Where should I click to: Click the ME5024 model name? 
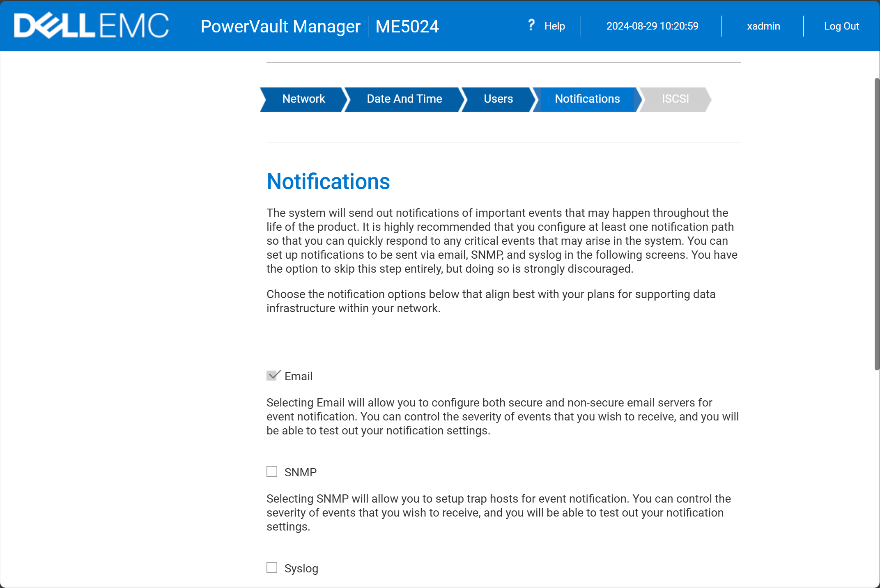[x=407, y=27]
